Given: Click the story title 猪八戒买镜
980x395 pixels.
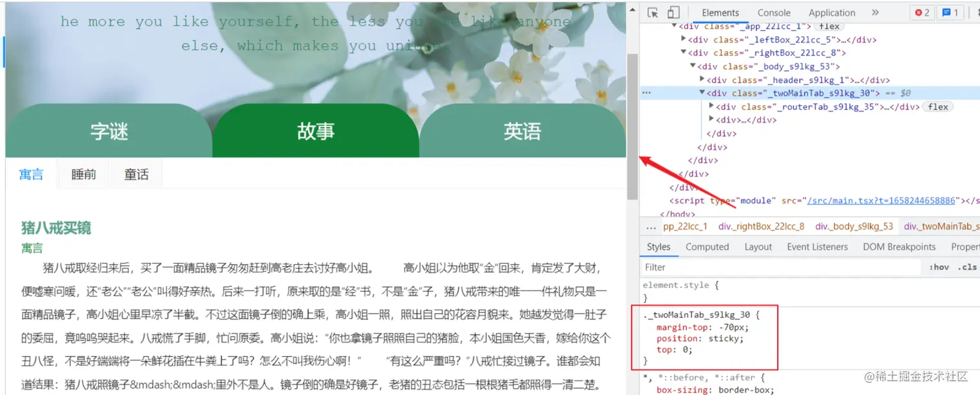Looking at the screenshot, I should click(56, 228).
